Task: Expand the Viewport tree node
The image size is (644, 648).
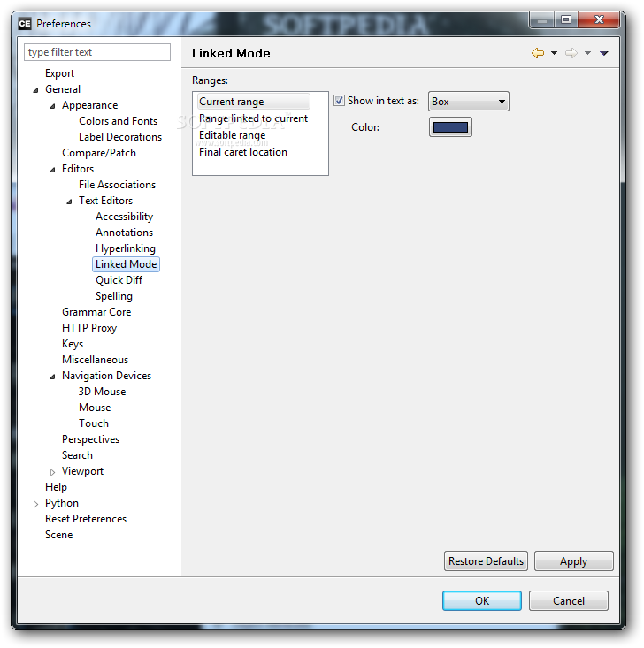Action: (x=52, y=472)
